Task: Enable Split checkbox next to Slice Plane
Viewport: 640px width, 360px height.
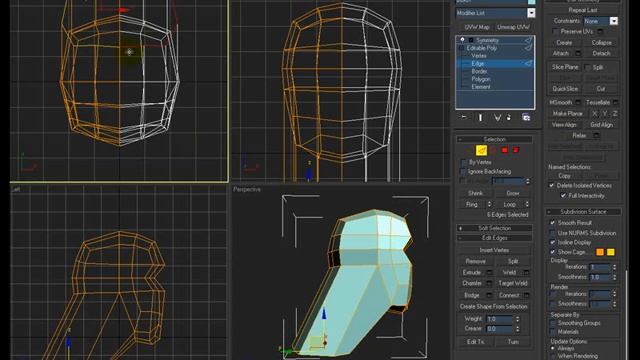Action: pos(588,67)
